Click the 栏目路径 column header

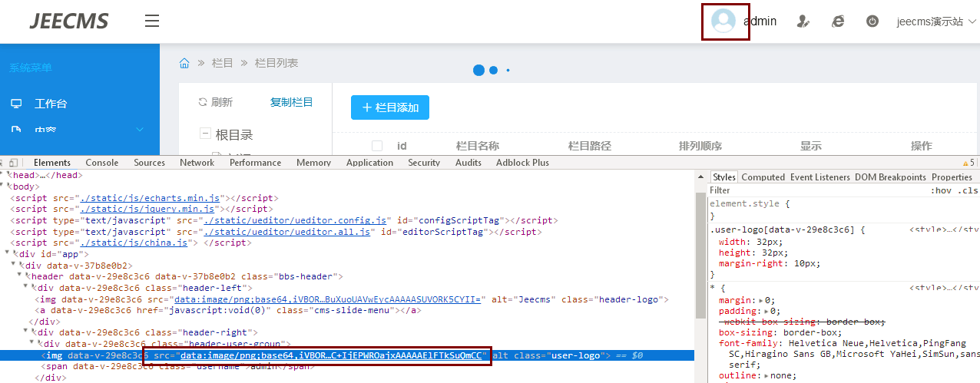pos(590,146)
